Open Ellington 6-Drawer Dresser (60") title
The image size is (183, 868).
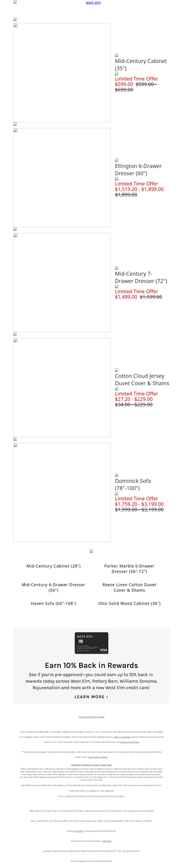point(139,169)
